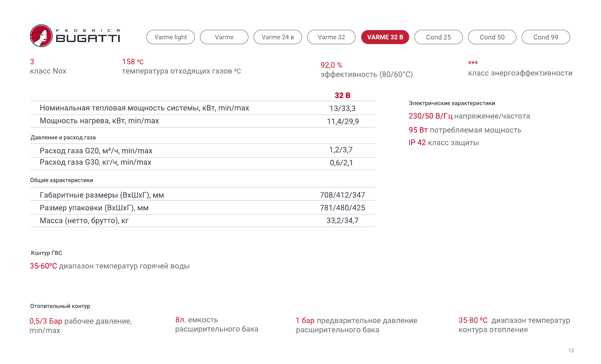
Task: Select the Расход газа G20 row
Action: (x=96, y=151)
